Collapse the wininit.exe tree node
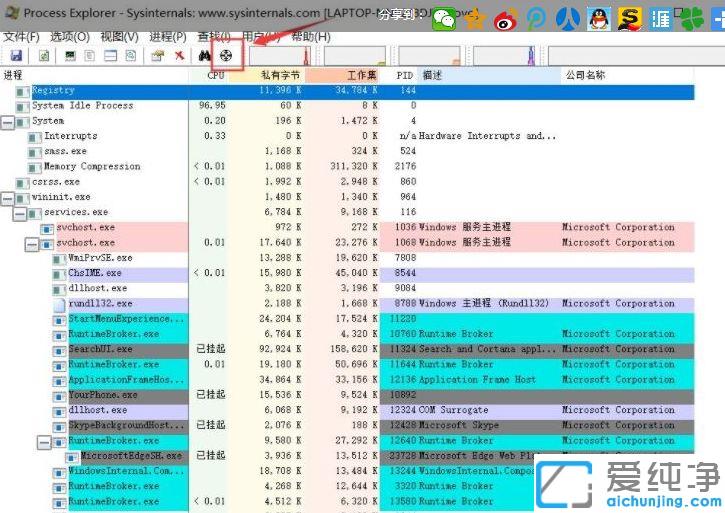The width and height of the screenshot is (725, 513). (8, 199)
